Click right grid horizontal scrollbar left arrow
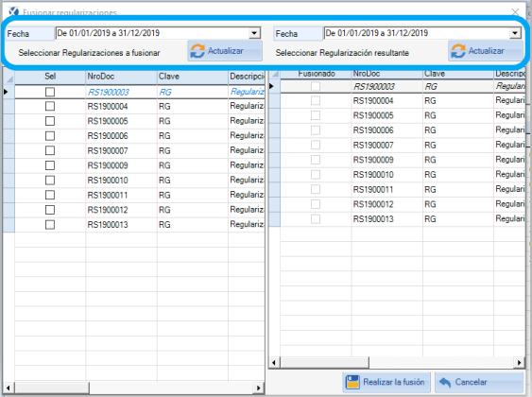This screenshot has width=532, height=397. [274, 363]
